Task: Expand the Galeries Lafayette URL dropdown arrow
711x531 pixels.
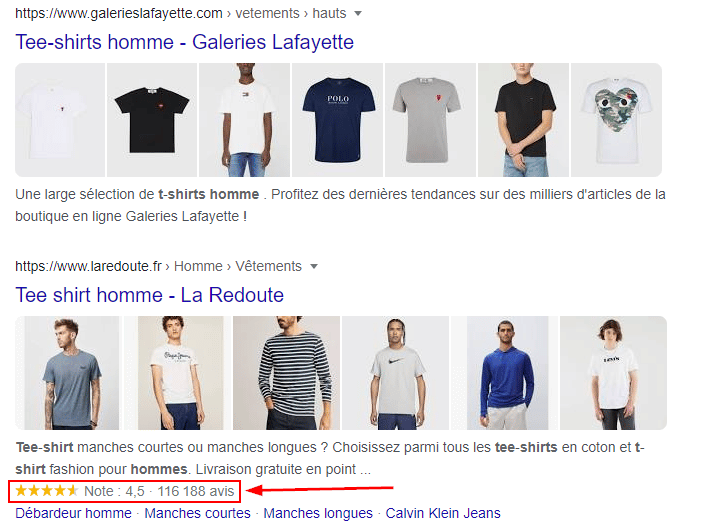Action: 359,14
